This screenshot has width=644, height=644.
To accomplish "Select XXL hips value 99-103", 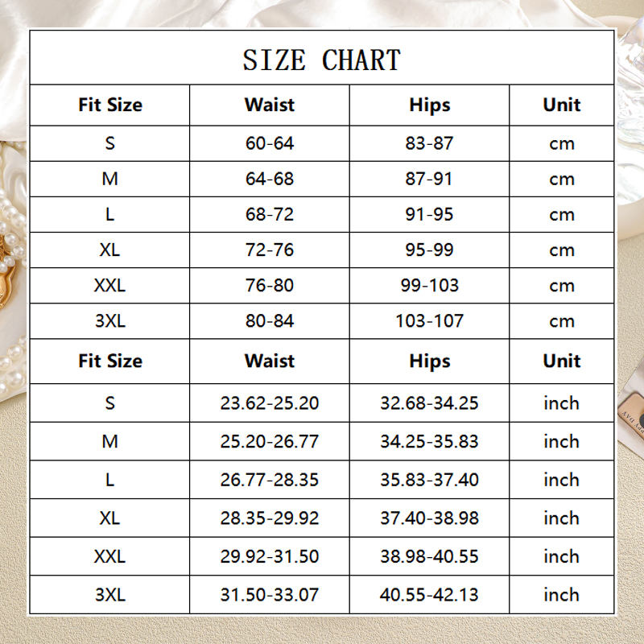I will click(x=429, y=286).
